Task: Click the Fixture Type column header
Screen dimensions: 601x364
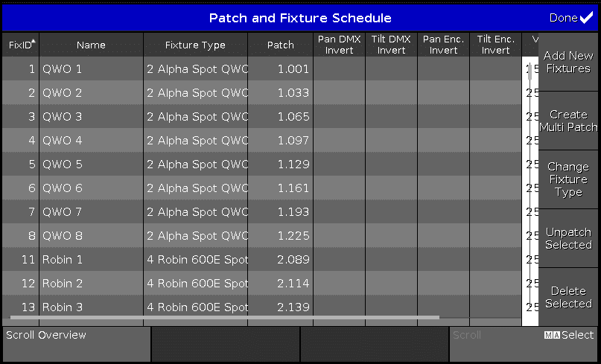Action: click(195, 45)
